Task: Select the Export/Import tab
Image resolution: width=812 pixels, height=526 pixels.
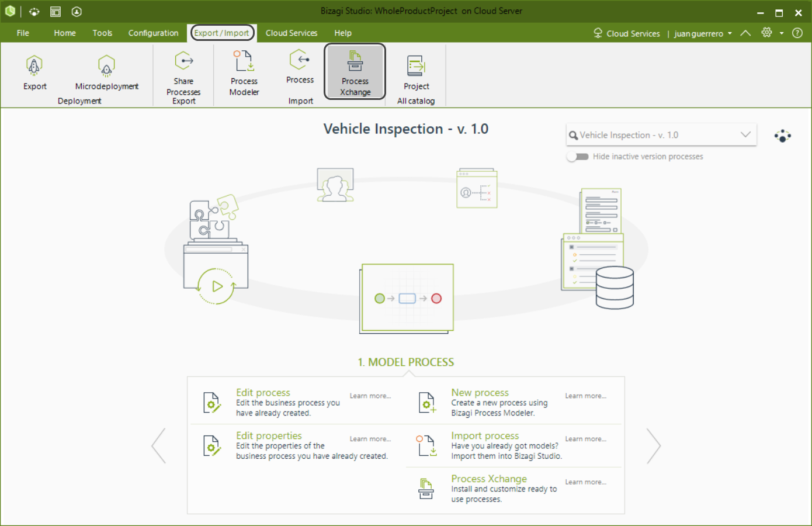Action: pyautogui.click(x=221, y=33)
